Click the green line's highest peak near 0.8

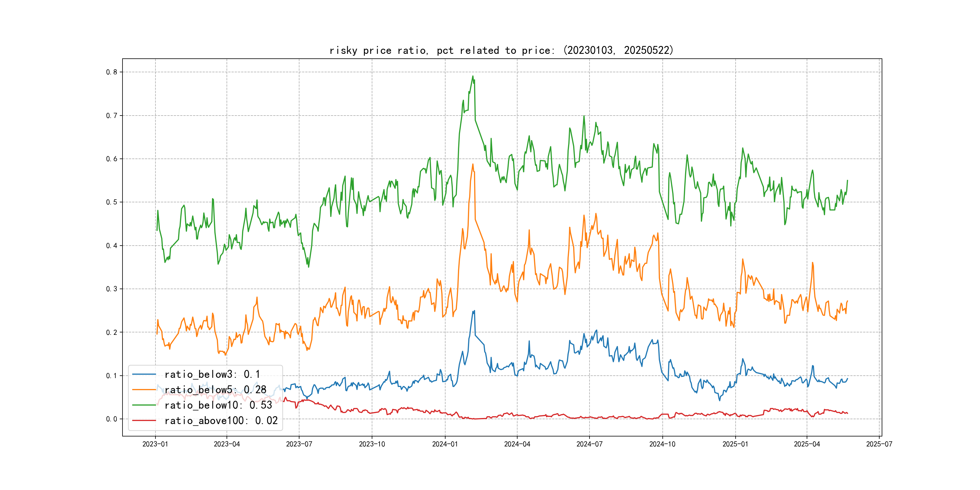pyautogui.click(x=473, y=76)
